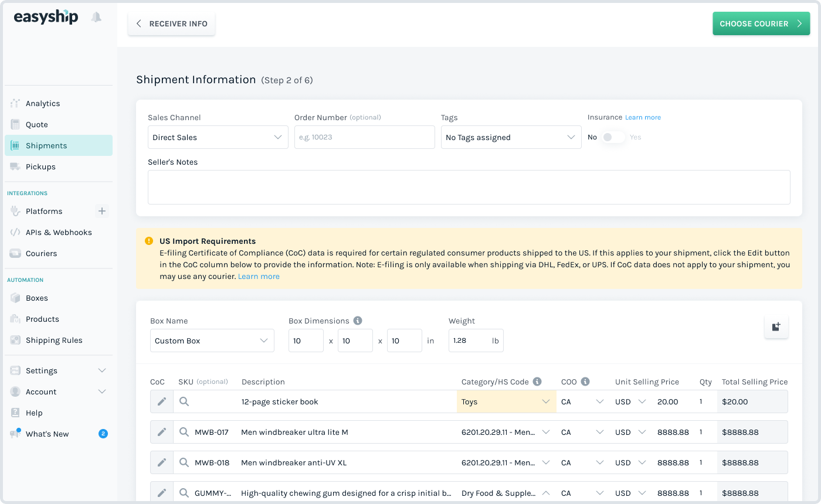Click Insurance Learn more link
Image resolution: width=821 pixels, height=504 pixels.
pos(643,117)
